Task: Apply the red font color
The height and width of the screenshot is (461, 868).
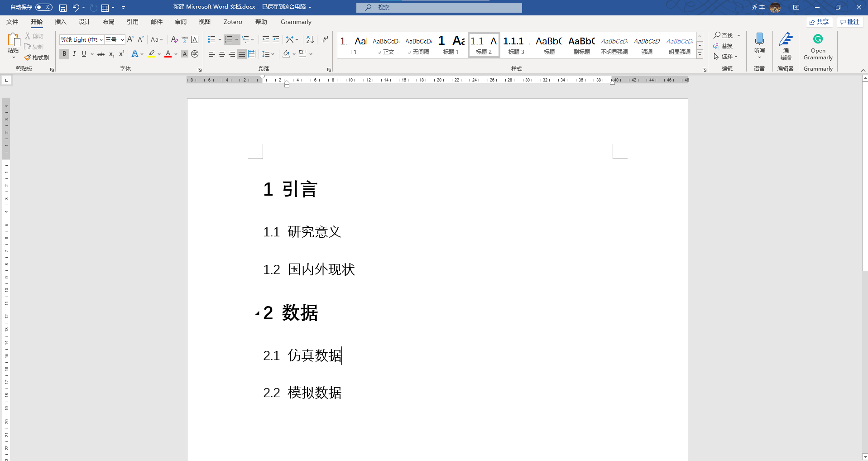Action: click(168, 54)
